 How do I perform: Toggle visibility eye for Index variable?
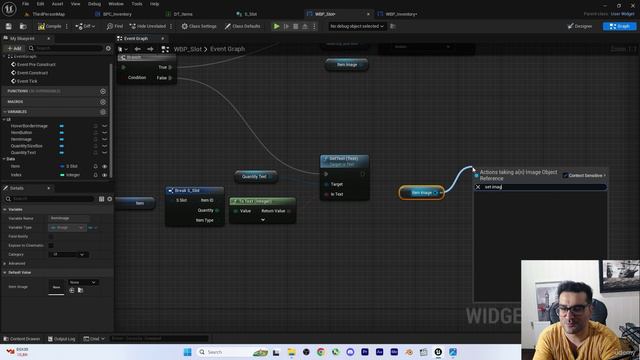[105, 175]
